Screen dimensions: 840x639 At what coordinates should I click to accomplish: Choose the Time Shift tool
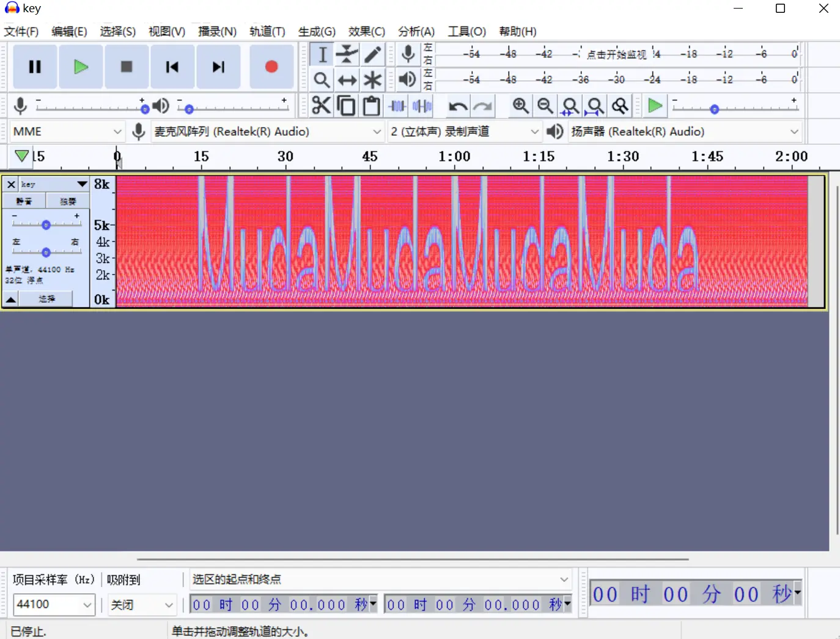click(x=347, y=80)
